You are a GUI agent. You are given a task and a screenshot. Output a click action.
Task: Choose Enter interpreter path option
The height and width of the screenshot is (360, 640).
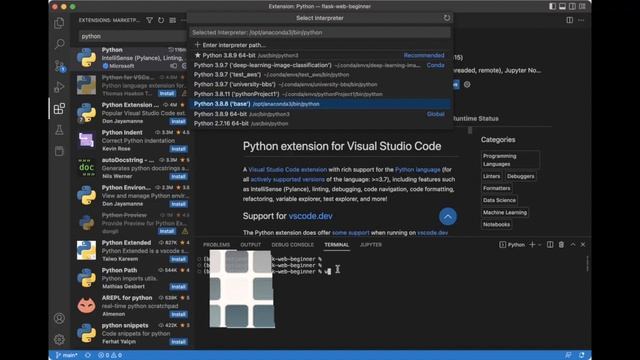pyautogui.click(x=320, y=45)
